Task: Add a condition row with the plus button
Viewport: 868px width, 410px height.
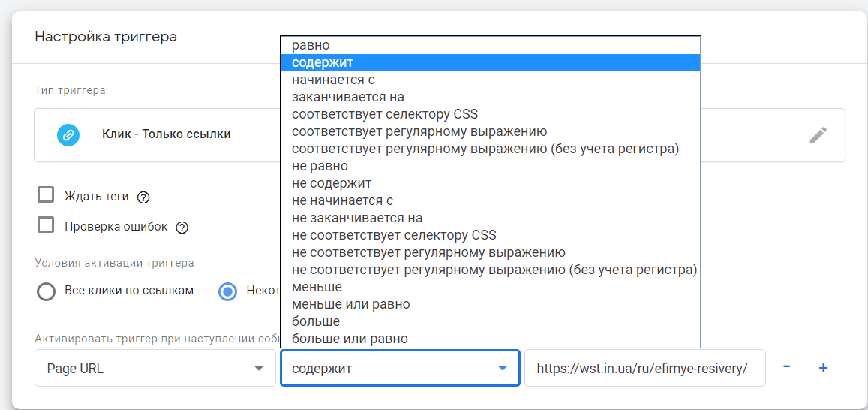Action: 823,367
